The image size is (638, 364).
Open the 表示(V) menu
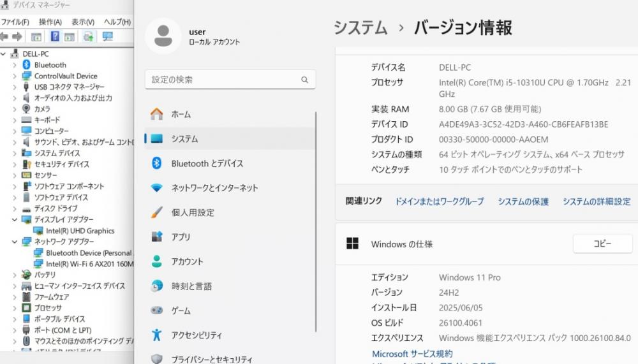[83, 22]
